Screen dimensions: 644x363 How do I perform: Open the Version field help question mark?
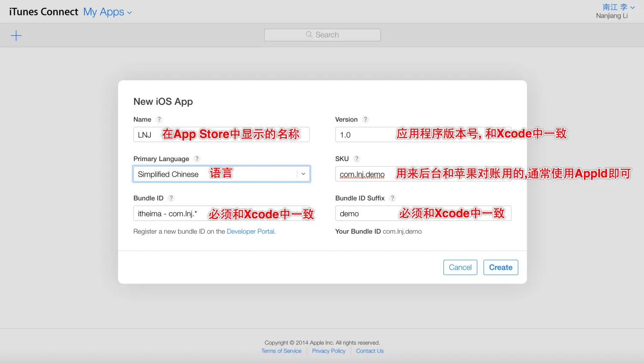(365, 119)
